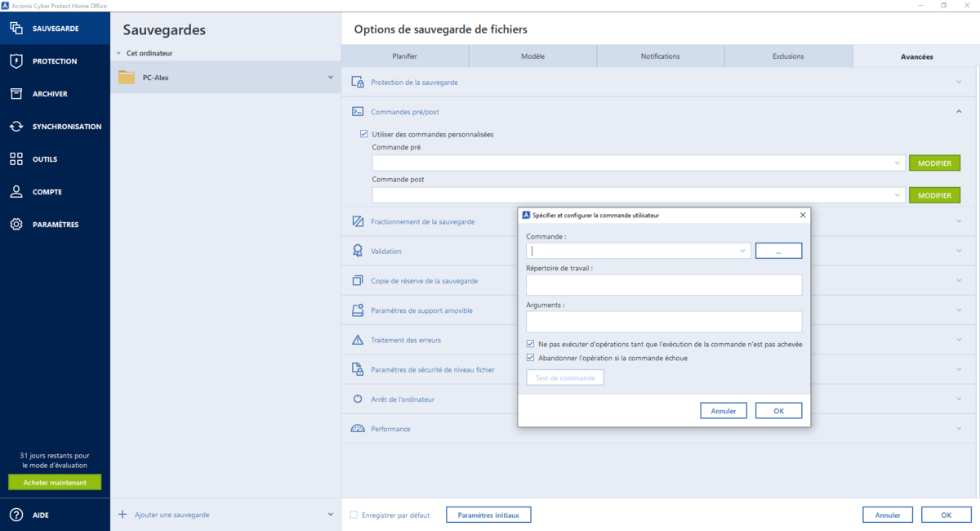Viewport: 980px width, 531px height.
Task: Expand Protection de la sauvegarde section chevron
Action: coord(959,83)
